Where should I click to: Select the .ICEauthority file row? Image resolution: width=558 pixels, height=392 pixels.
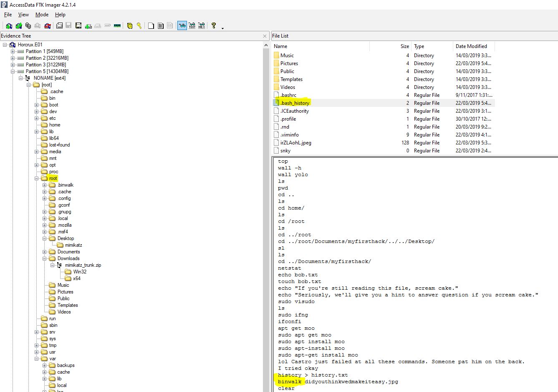tap(384, 111)
